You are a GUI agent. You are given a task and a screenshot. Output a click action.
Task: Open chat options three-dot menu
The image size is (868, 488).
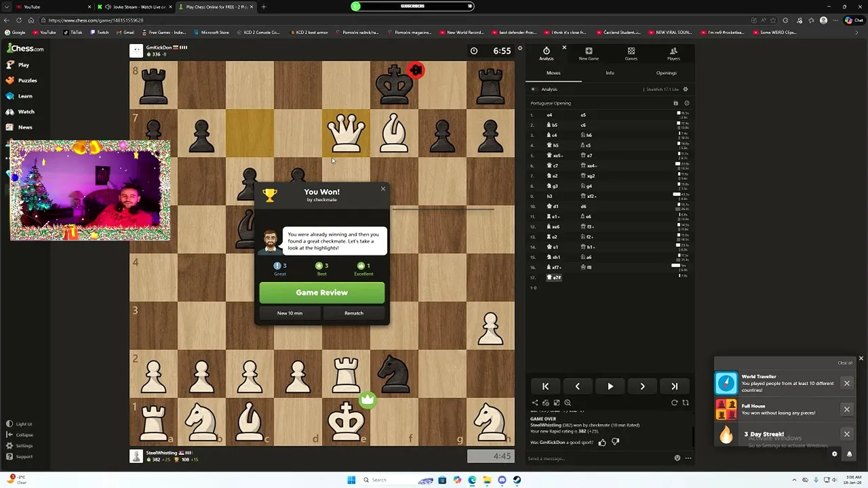(x=688, y=458)
